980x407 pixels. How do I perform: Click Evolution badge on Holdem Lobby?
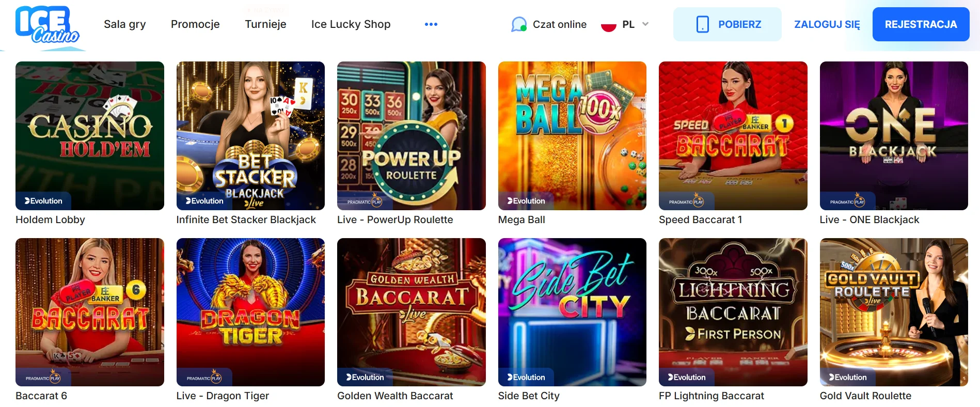tap(43, 201)
